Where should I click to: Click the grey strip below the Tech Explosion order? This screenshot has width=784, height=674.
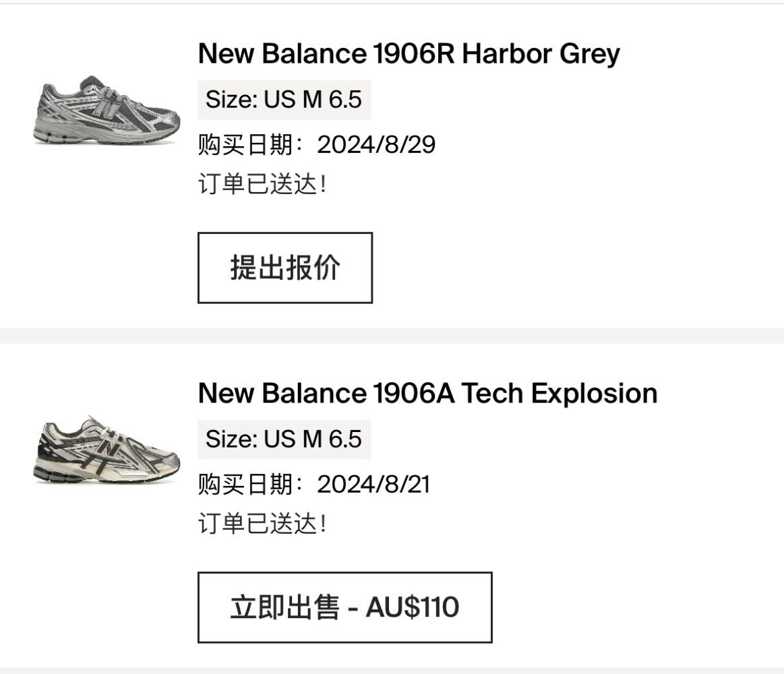point(392,671)
